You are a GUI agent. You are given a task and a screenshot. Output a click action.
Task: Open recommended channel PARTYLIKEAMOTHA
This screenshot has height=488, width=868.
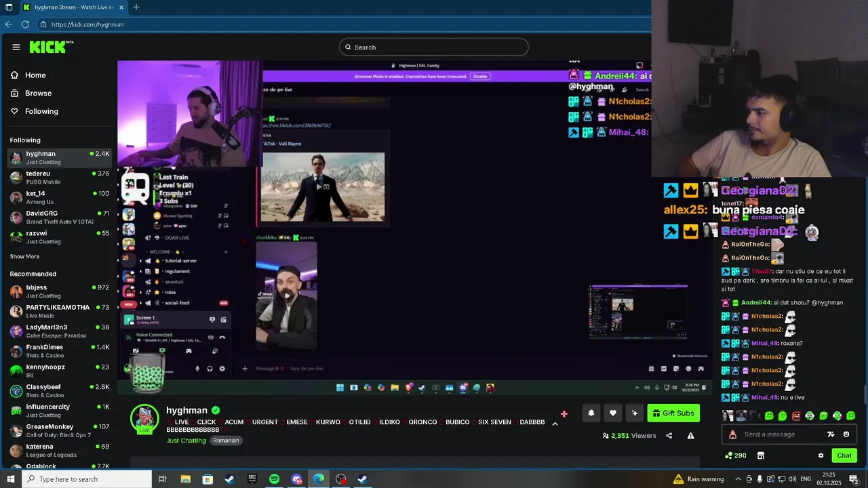pyautogui.click(x=59, y=311)
